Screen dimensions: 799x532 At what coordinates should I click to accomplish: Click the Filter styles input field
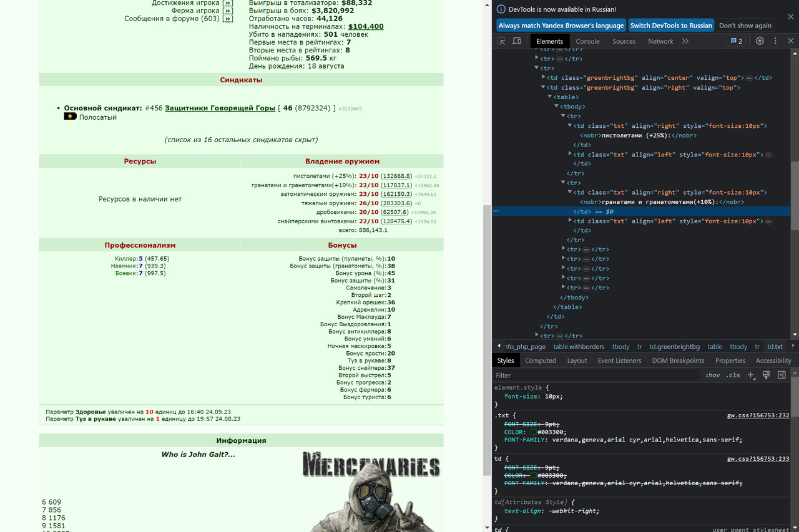click(x=596, y=375)
